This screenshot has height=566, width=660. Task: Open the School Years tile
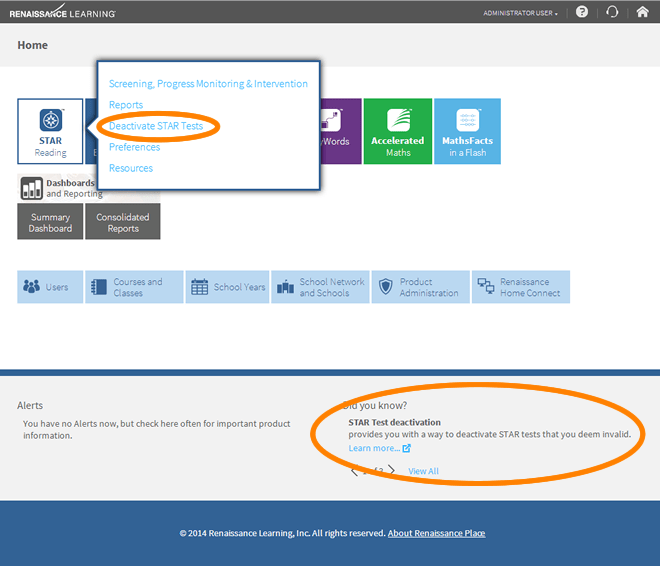tap(227, 287)
